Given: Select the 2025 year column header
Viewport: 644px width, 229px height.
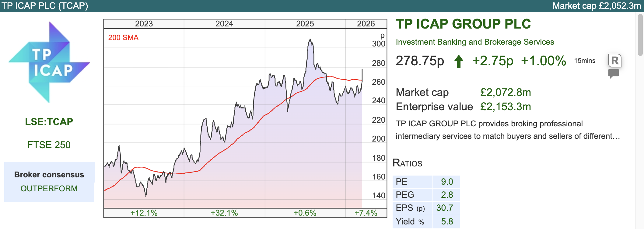Looking at the screenshot, I should (x=305, y=24).
